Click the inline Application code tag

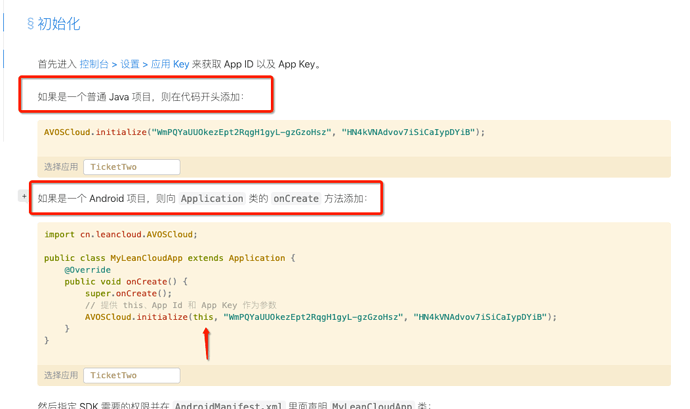(x=212, y=199)
